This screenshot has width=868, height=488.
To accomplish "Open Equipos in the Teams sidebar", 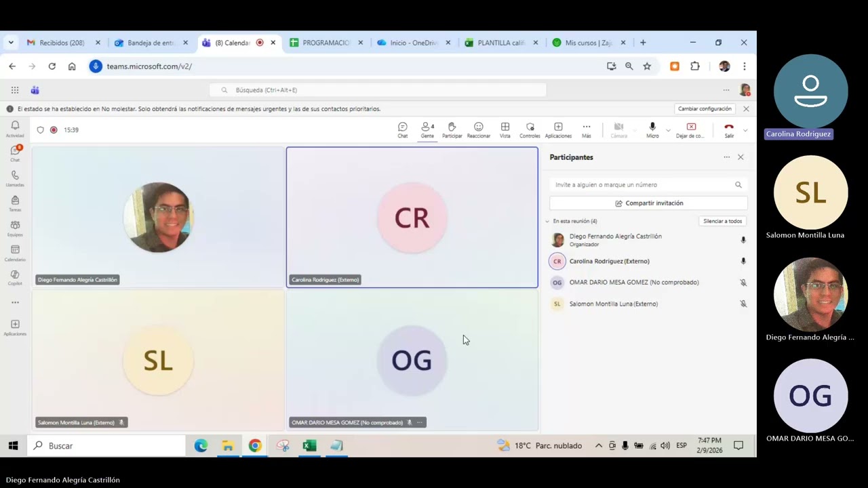I will pos(15,228).
